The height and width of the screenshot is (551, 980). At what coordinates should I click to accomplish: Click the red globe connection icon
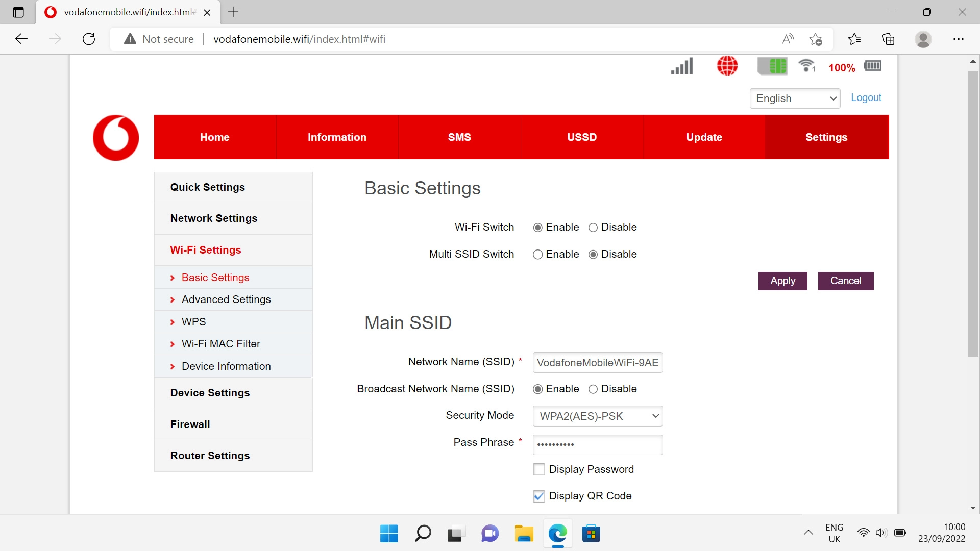pos(727,66)
